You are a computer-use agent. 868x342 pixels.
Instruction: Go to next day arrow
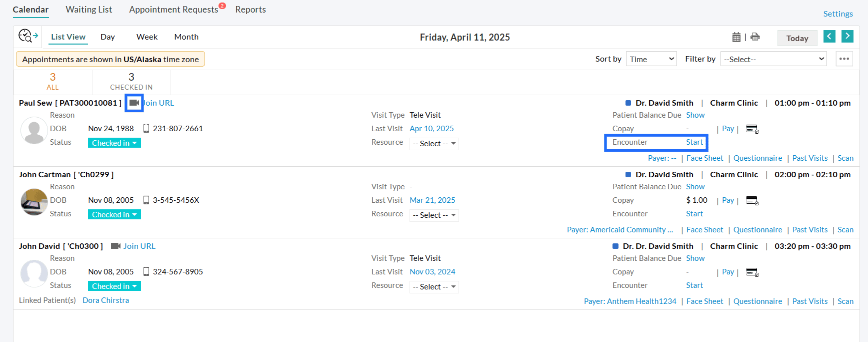tap(847, 36)
